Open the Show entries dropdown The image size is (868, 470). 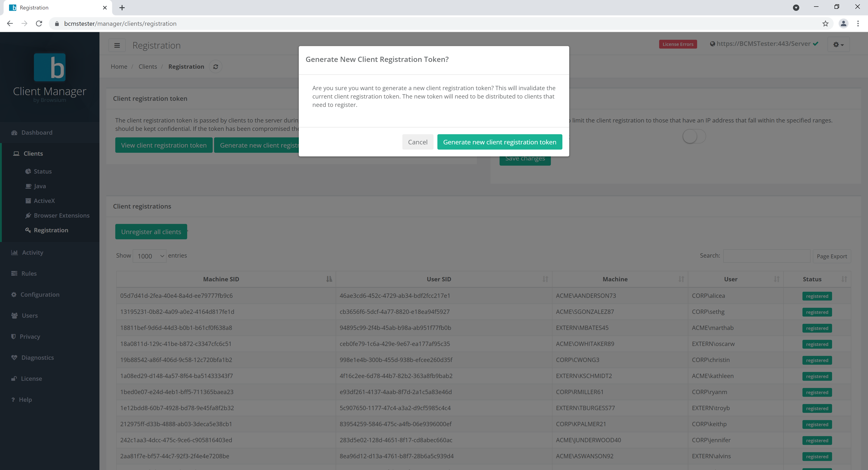coord(149,256)
